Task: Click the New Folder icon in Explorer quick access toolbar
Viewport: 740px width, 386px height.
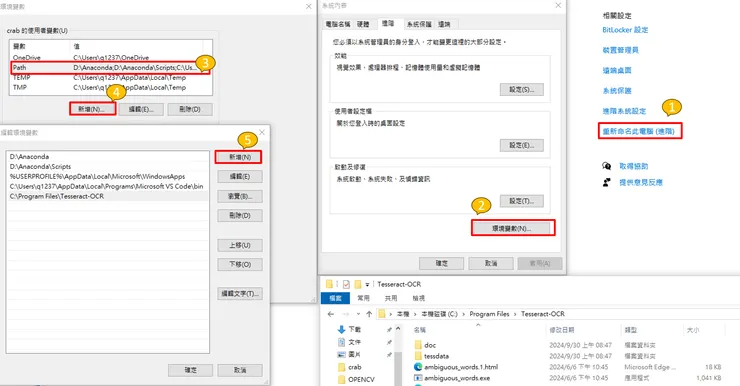Action: point(358,284)
